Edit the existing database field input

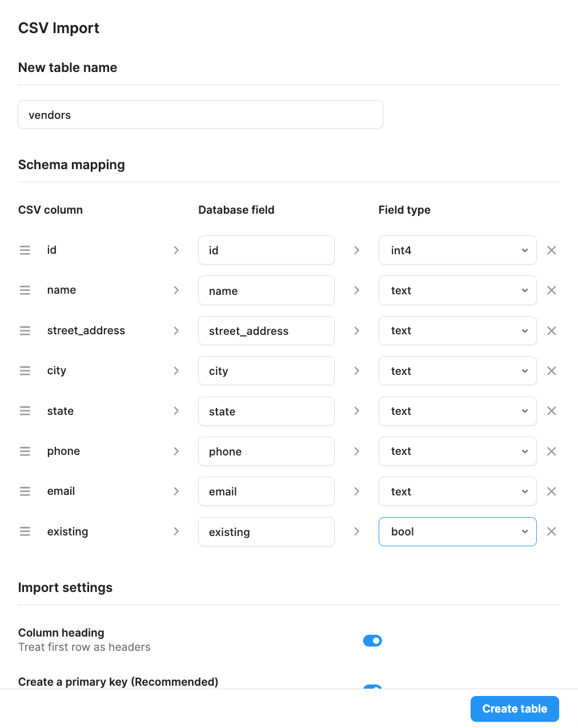pos(266,531)
